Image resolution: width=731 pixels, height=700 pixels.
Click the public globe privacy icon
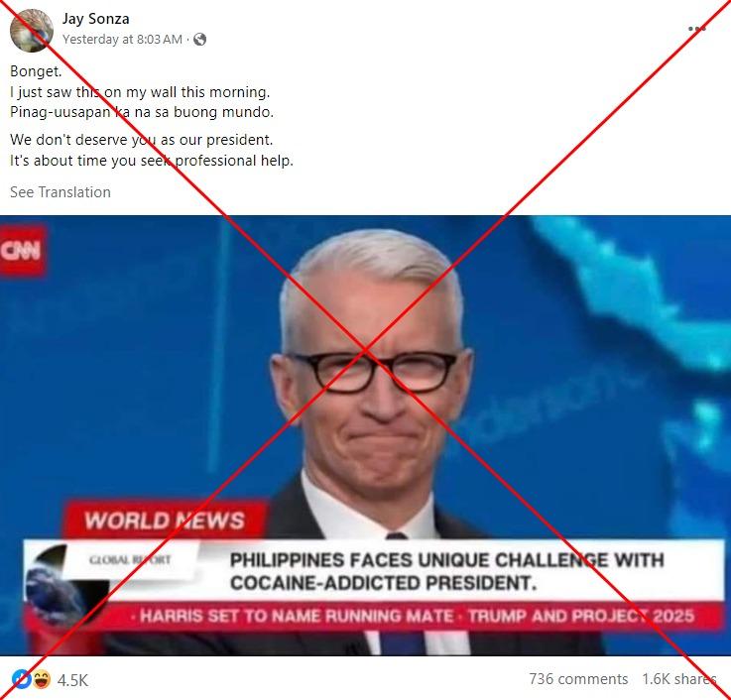[x=199, y=39]
